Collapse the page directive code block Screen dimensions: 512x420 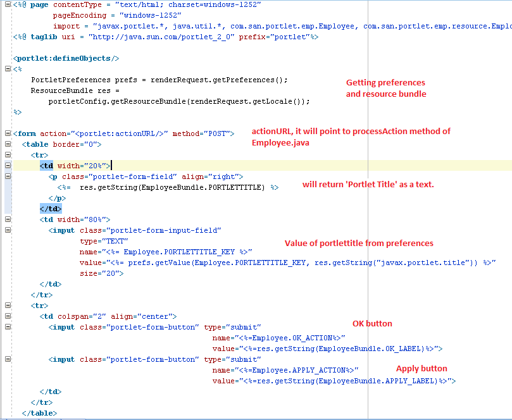7,5
